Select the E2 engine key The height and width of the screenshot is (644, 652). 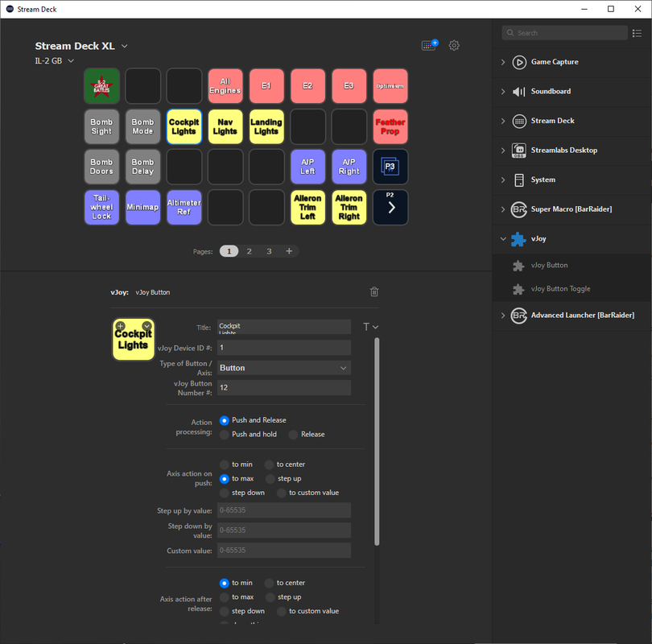(x=307, y=86)
